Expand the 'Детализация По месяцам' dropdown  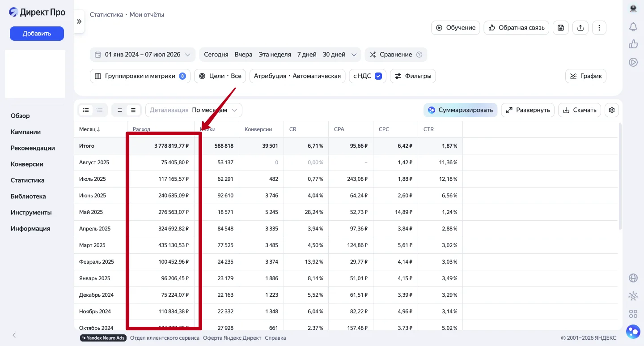tap(194, 110)
